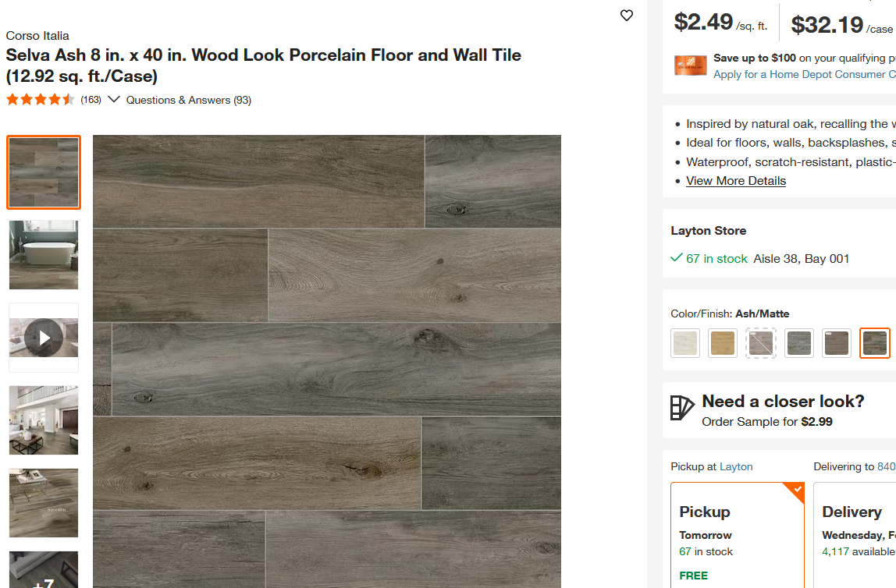Open Questions & Answers (93)
896x588 pixels.
click(x=189, y=100)
